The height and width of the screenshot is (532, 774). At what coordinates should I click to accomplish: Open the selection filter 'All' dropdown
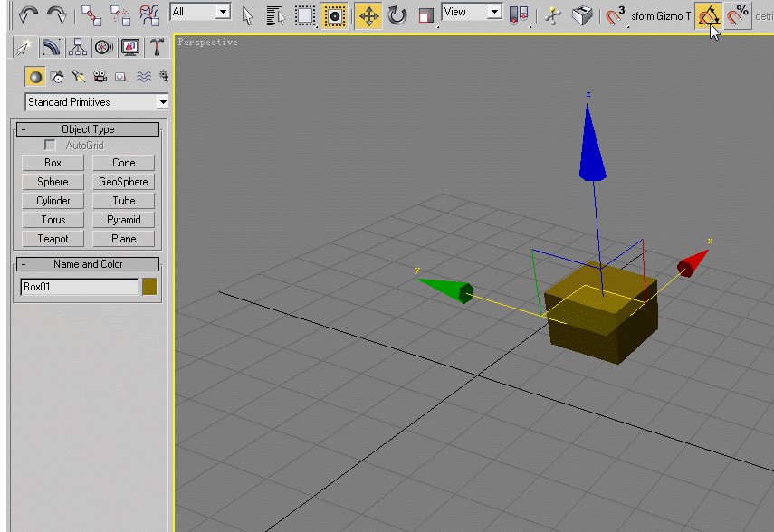(200, 12)
